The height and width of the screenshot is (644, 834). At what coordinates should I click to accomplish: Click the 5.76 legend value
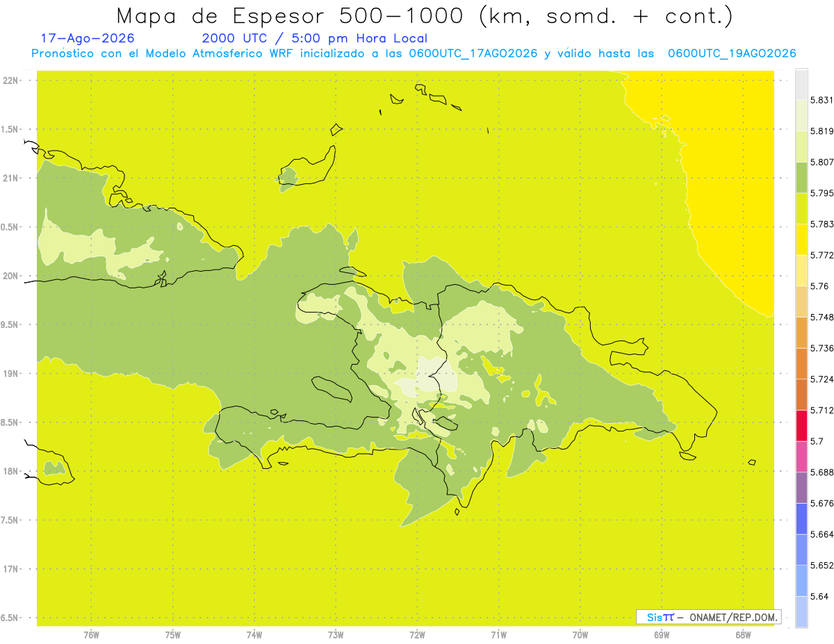coord(819,286)
